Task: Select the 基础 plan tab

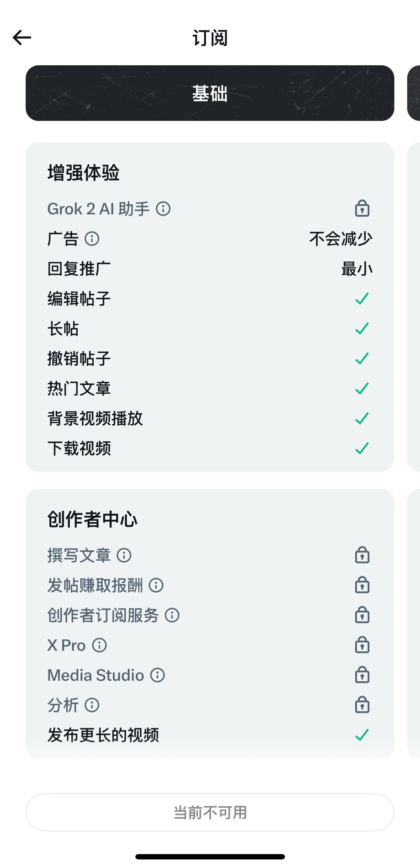Action: [x=210, y=93]
